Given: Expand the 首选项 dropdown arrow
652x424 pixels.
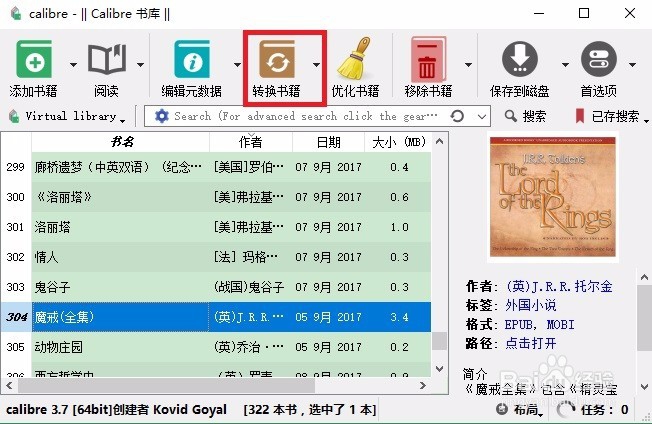Looking at the screenshot, I should click(x=632, y=64).
